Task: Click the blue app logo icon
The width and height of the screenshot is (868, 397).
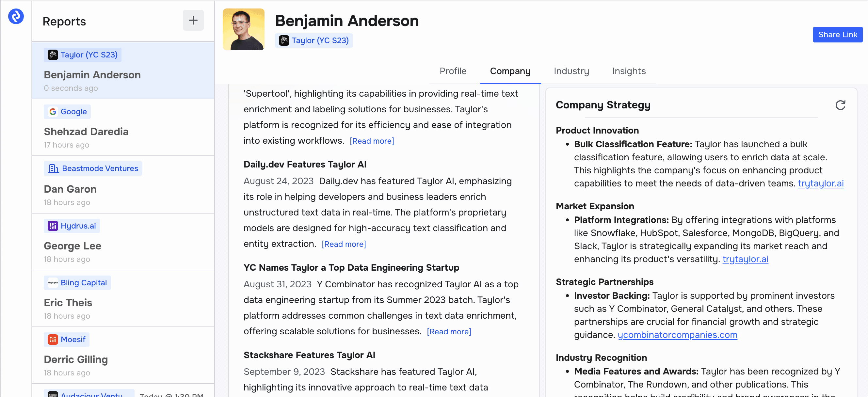Action: (x=16, y=16)
